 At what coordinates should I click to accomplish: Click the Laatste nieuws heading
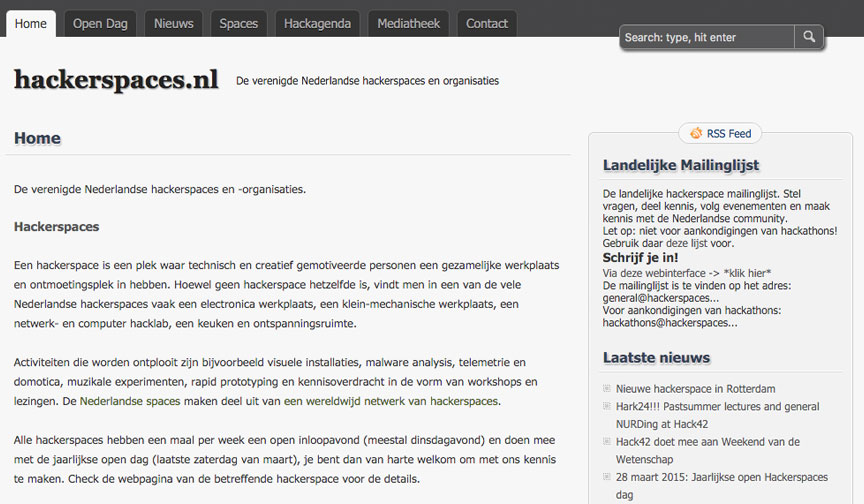pyautogui.click(x=656, y=357)
